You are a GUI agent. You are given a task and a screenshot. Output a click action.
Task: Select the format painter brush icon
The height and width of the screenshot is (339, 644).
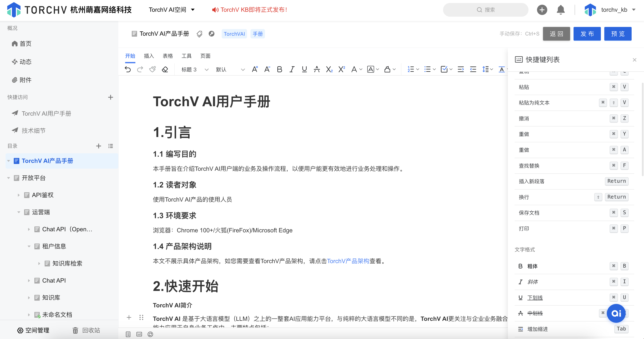[152, 69]
